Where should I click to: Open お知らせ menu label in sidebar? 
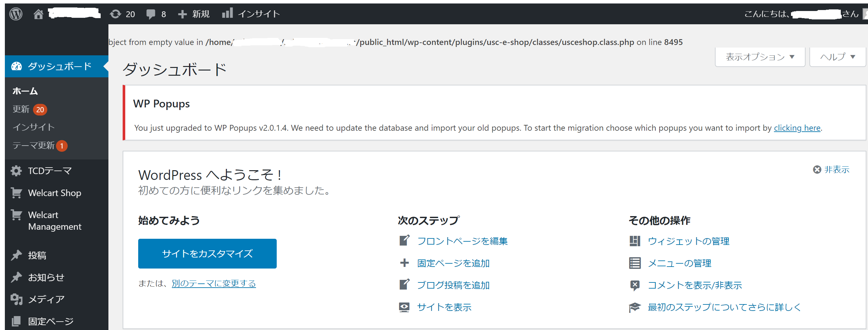tap(46, 277)
